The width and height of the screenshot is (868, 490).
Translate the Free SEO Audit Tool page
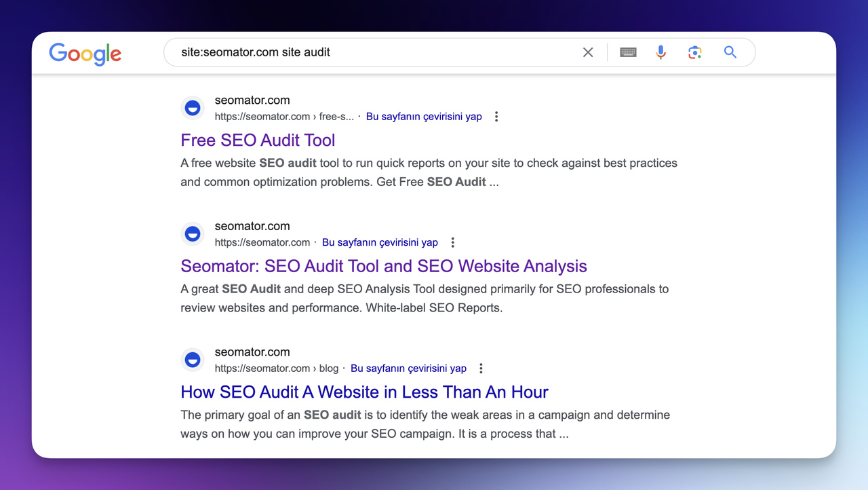coord(424,116)
